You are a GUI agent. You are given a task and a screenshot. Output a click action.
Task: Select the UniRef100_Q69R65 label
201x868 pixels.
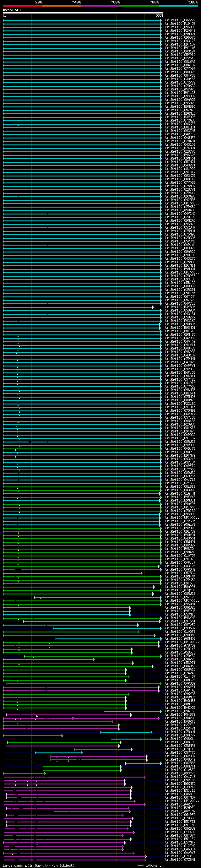point(180,476)
